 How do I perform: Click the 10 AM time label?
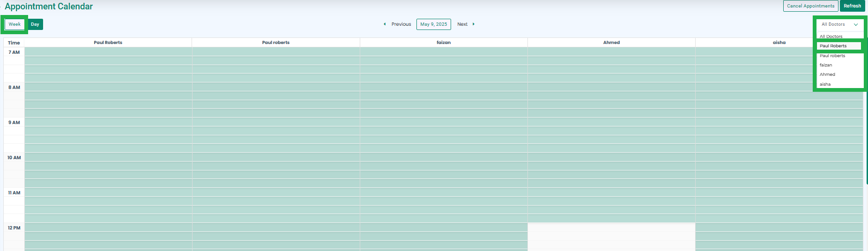[x=14, y=158]
